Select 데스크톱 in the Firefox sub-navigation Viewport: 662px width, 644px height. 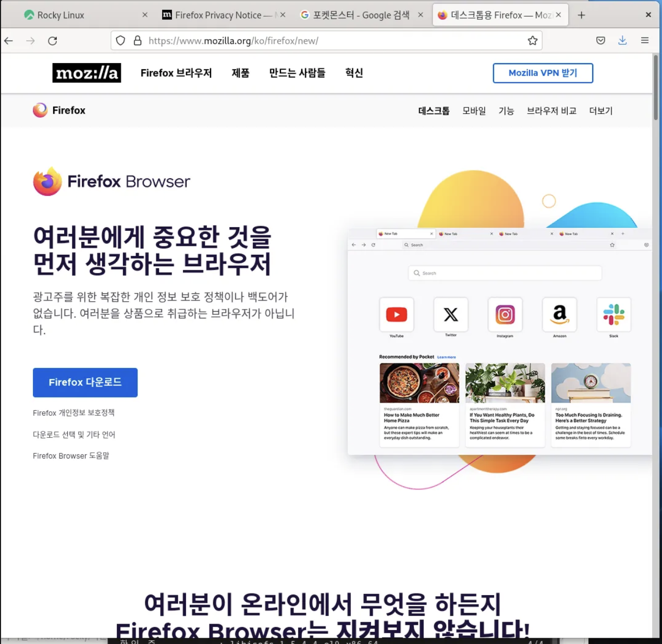click(x=434, y=110)
